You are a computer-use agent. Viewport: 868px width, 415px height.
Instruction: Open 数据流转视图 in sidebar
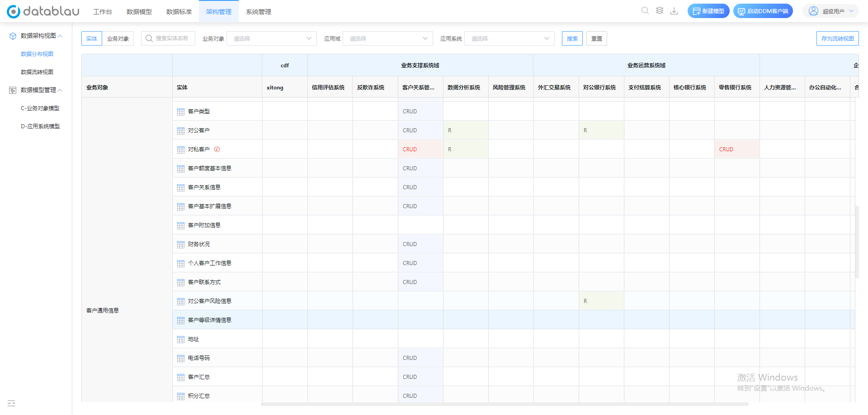[x=37, y=72]
